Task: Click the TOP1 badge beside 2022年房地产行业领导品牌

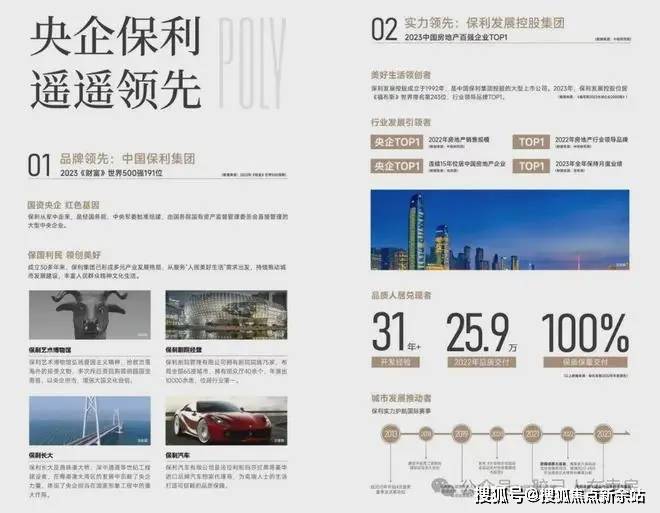Action: 531,142
